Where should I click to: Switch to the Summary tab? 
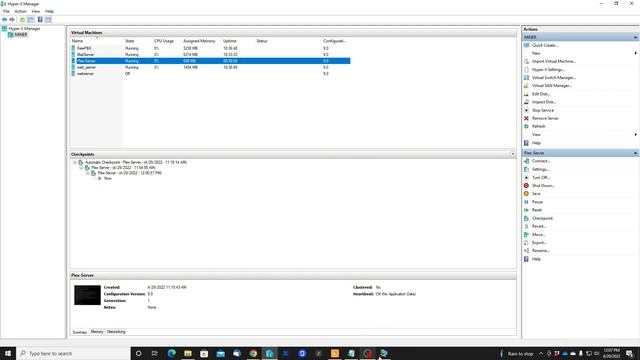(80, 332)
